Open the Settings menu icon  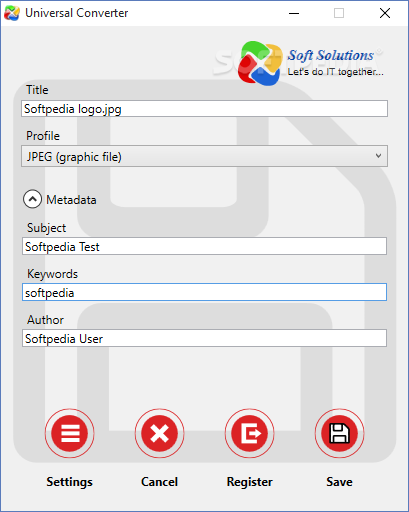[x=70, y=433]
